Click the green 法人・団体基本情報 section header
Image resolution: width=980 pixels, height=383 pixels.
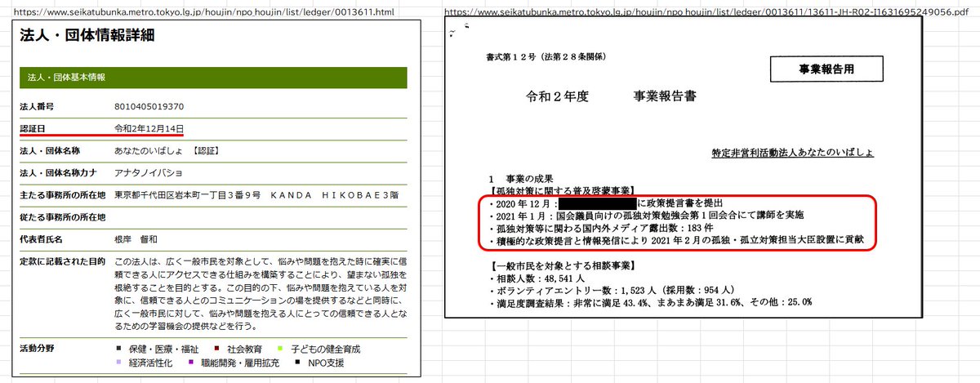coord(214,77)
